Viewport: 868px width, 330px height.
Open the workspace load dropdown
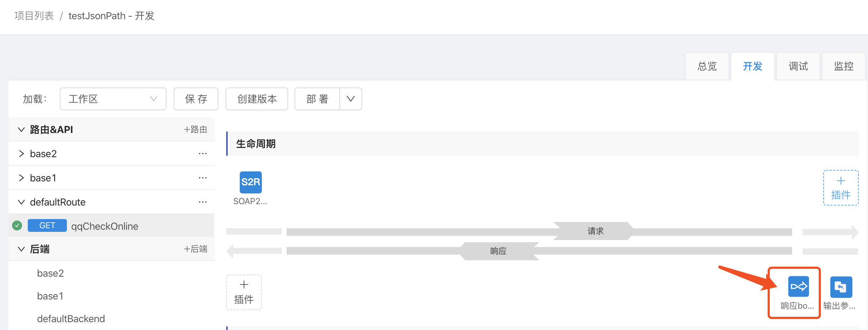[x=113, y=99]
